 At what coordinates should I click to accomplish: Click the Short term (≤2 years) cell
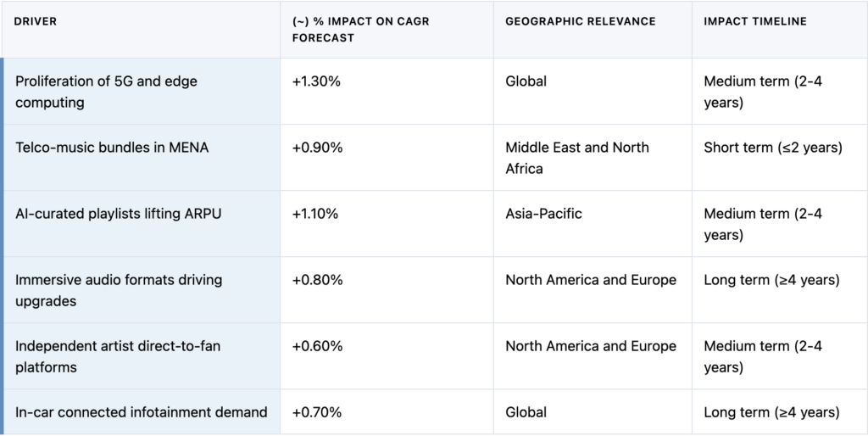772,148
